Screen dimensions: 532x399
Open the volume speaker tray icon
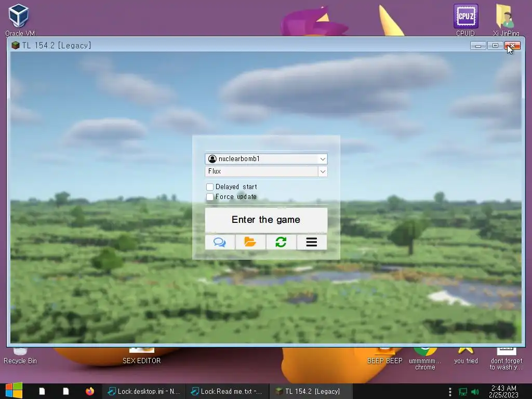475,392
